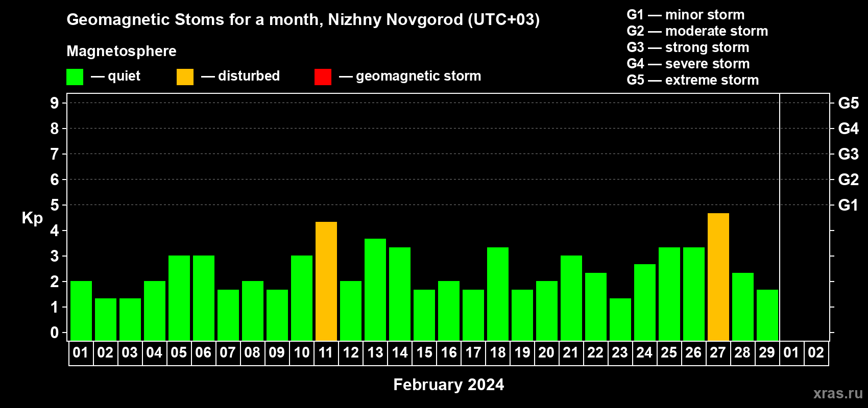868x408 pixels.
Task: Click the red geomagnetic storm legend swatch
Action: pos(323,77)
